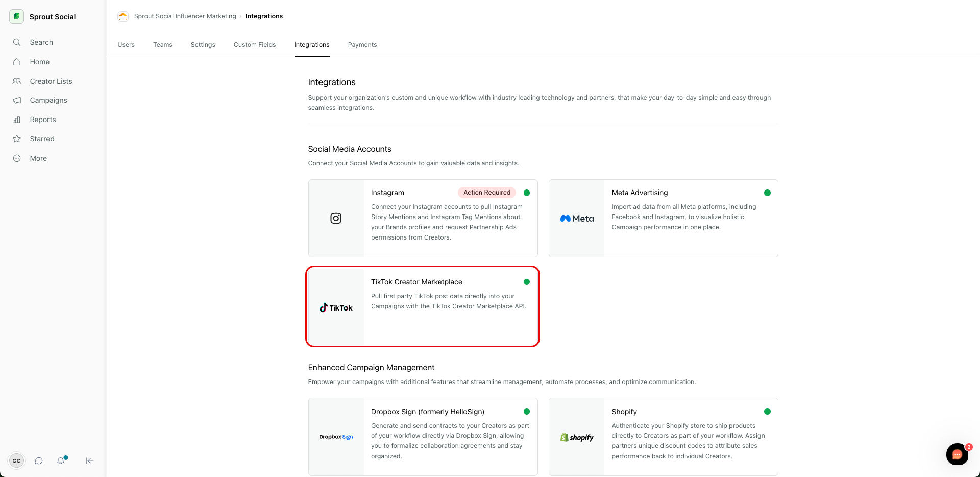This screenshot has height=477, width=980.
Task: Click the Dropbox Sign description text
Action: point(450,441)
